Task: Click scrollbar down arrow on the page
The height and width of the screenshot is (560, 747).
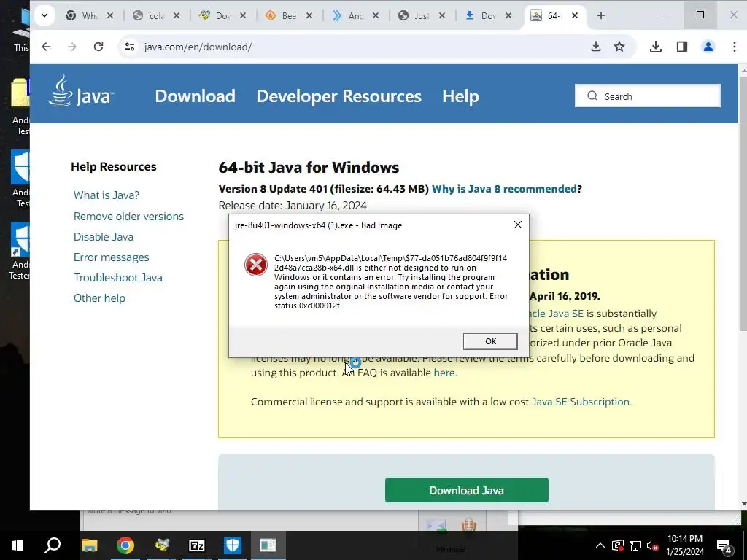Action: pos(743,504)
